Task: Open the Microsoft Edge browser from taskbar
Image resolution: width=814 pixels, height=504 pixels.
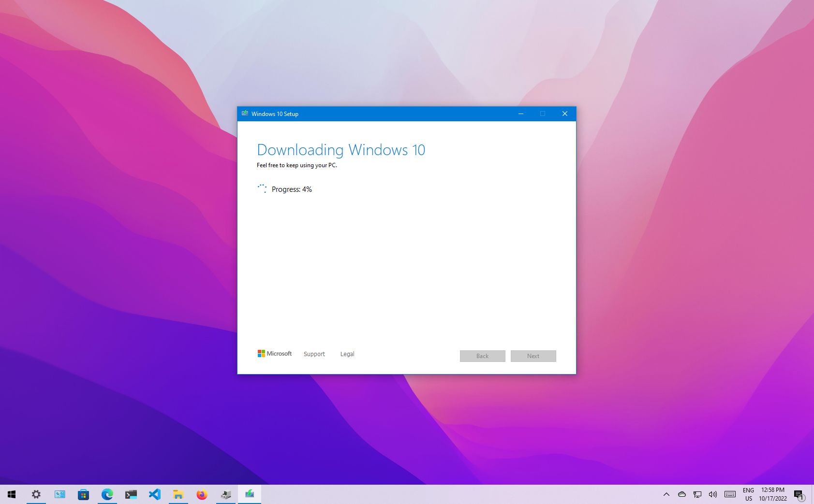Action: (107, 494)
